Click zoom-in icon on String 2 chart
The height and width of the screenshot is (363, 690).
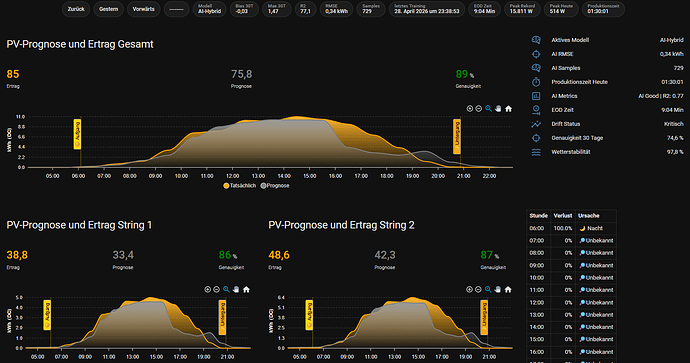tap(469, 290)
